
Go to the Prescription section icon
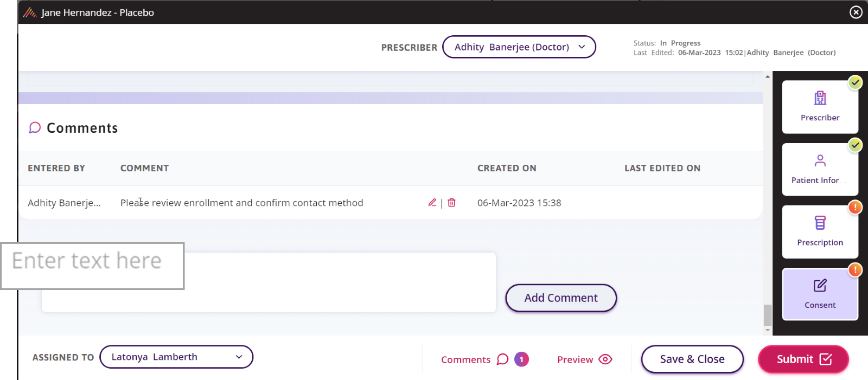pos(820,223)
